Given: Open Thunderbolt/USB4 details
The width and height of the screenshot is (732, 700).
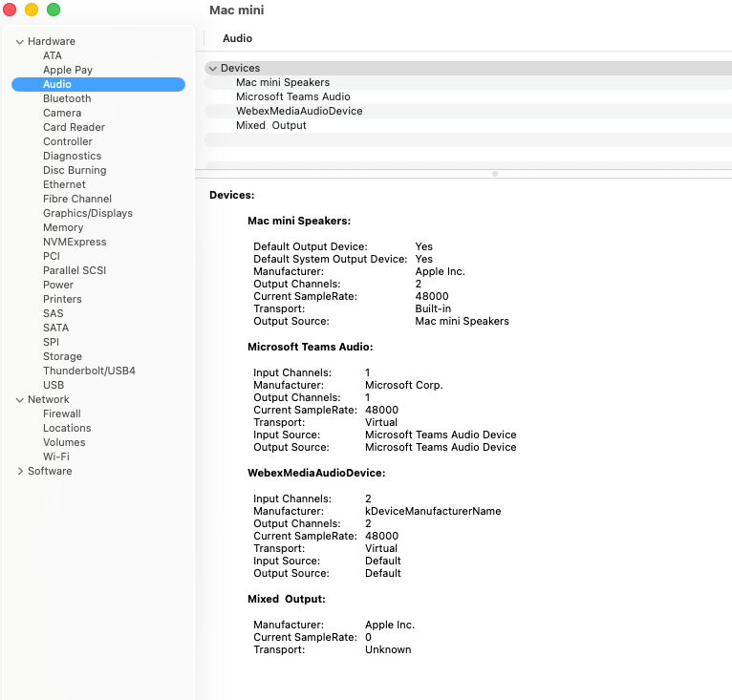Looking at the screenshot, I should pyautogui.click(x=89, y=371).
